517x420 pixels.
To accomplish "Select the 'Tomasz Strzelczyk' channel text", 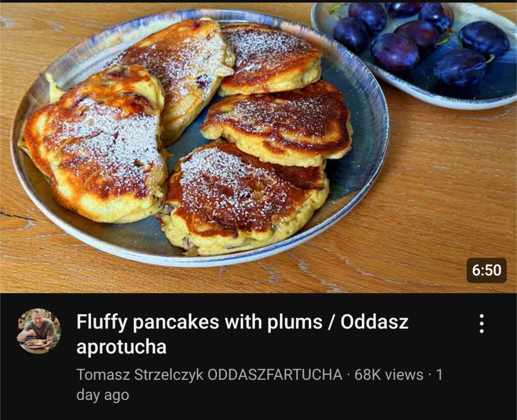I will (140, 375).
